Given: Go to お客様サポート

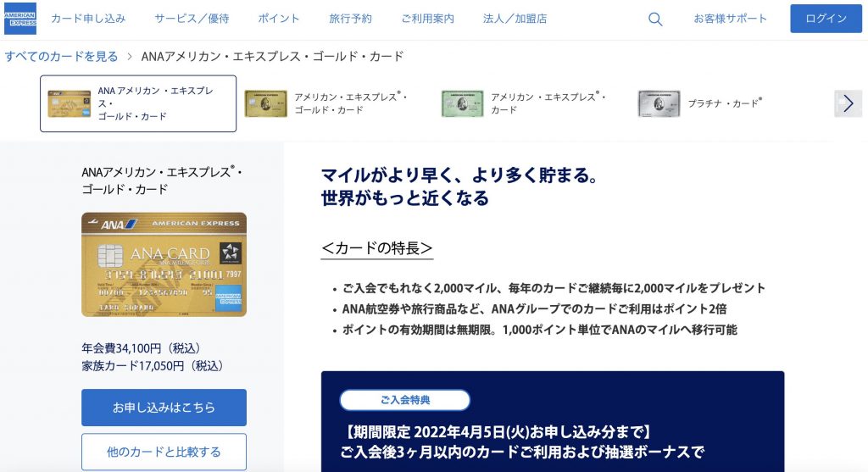Looking at the screenshot, I should pos(730,19).
